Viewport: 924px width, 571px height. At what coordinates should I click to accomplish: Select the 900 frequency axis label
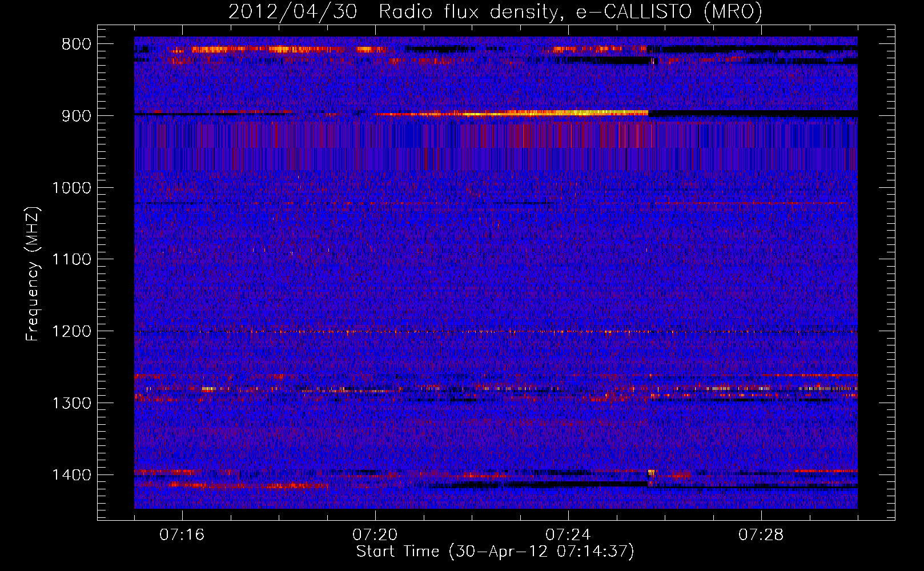pyautogui.click(x=77, y=116)
